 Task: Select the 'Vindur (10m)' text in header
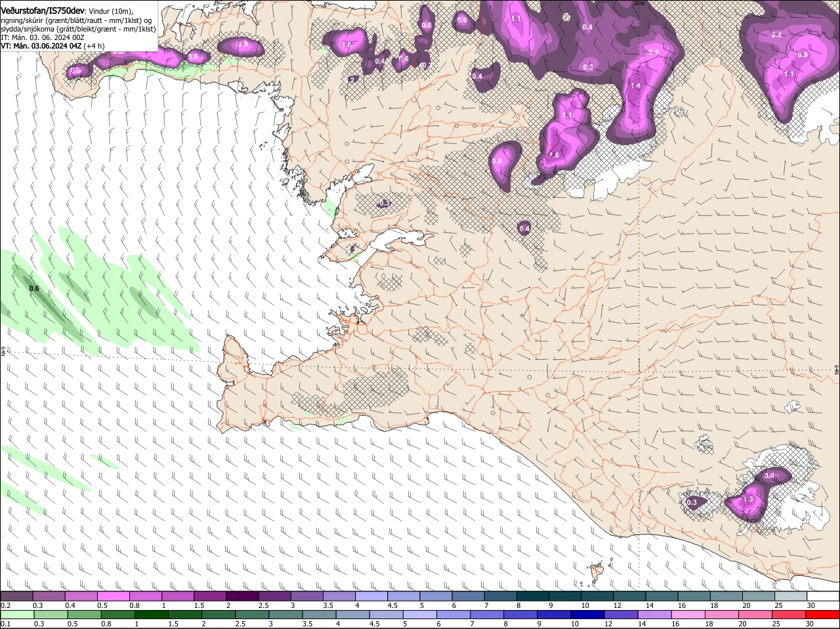110,11
